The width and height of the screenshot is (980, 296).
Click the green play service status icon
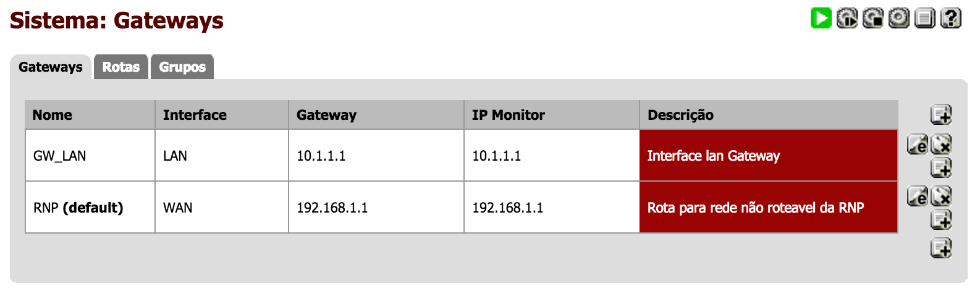point(821,18)
